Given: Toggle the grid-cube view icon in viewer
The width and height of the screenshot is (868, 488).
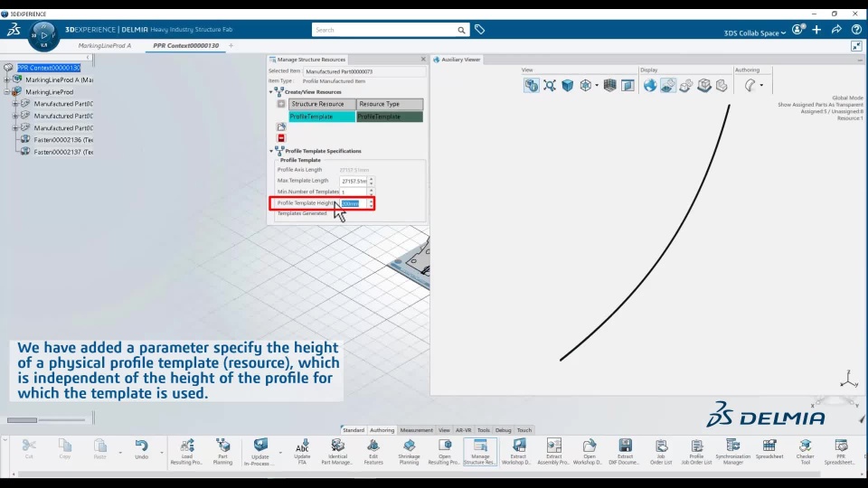Looking at the screenshot, I should coord(609,85).
